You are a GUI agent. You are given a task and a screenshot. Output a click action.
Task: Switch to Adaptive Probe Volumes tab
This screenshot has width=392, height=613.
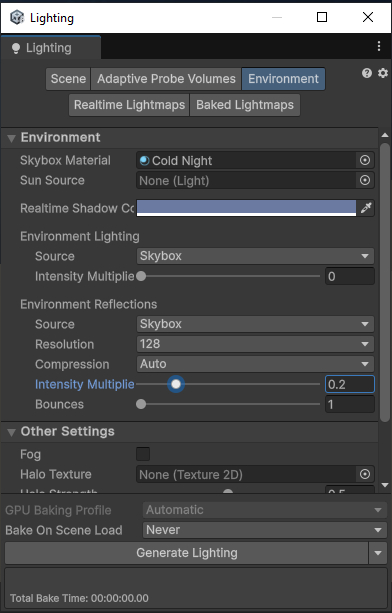(x=166, y=79)
